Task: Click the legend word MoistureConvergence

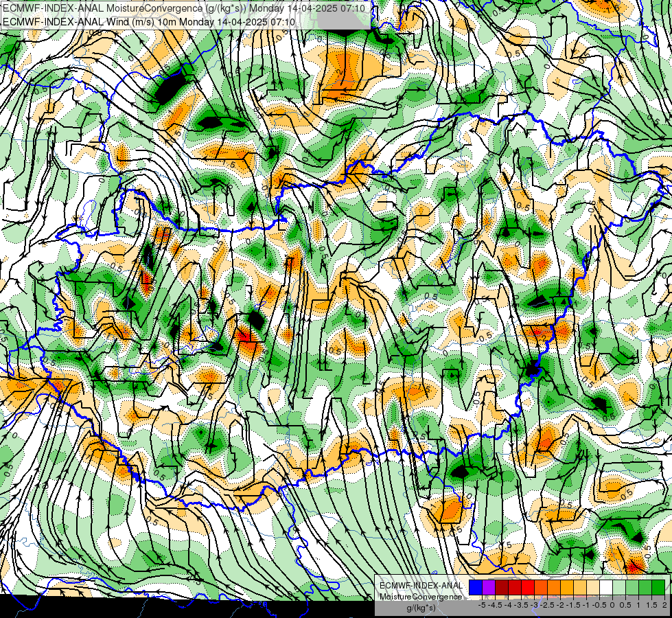Action: [x=421, y=597]
